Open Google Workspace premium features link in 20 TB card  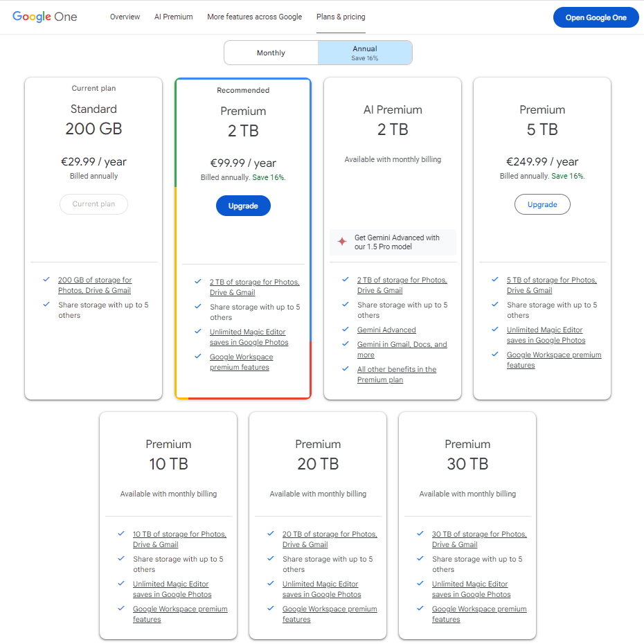[330, 614]
